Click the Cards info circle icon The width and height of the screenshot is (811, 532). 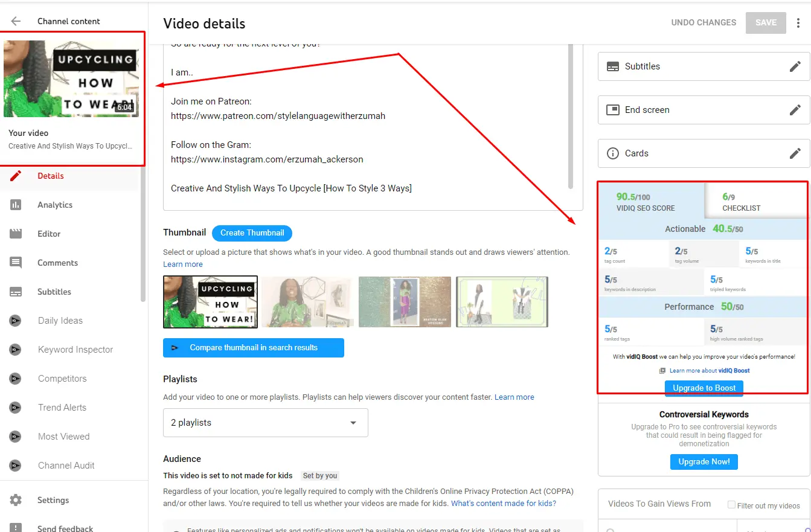click(613, 153)
